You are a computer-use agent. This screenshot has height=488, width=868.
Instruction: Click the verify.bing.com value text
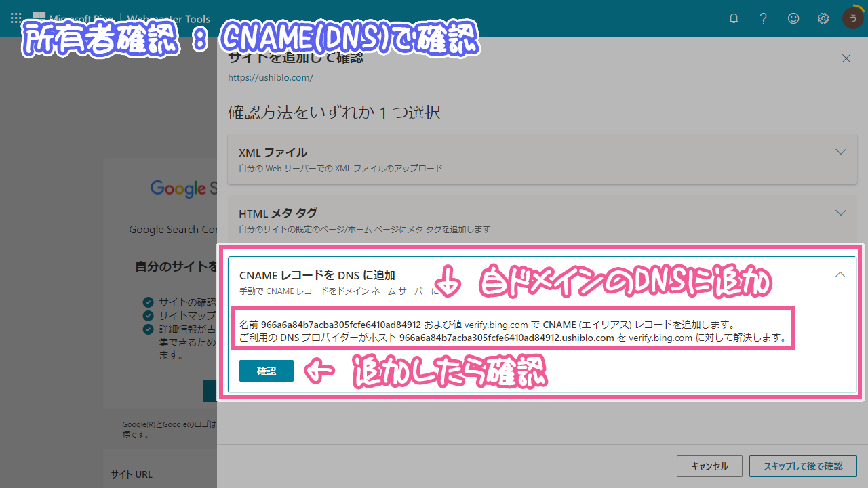(x=496, y=325)
